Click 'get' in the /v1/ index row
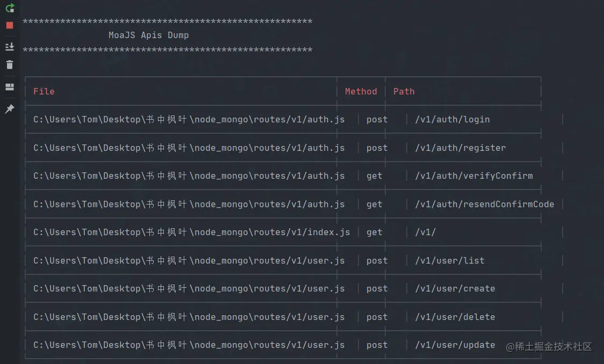Image resolution: width=604 pixels, height=364 pixels. click(374, 232)
